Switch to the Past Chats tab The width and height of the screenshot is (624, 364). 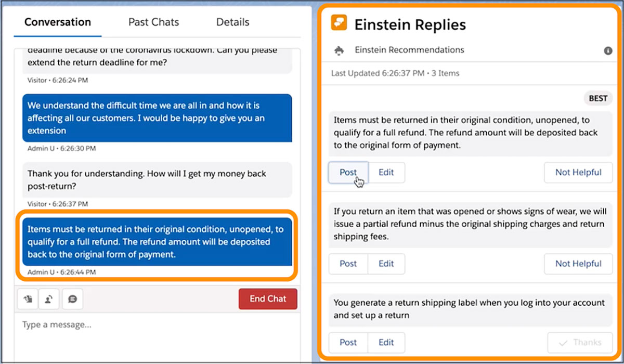coord(153,22)
